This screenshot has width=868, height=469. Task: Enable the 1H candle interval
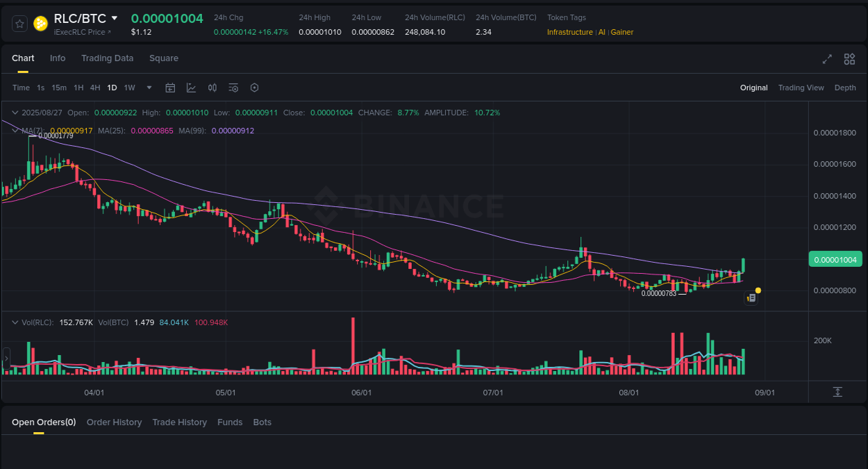(78, 88)
